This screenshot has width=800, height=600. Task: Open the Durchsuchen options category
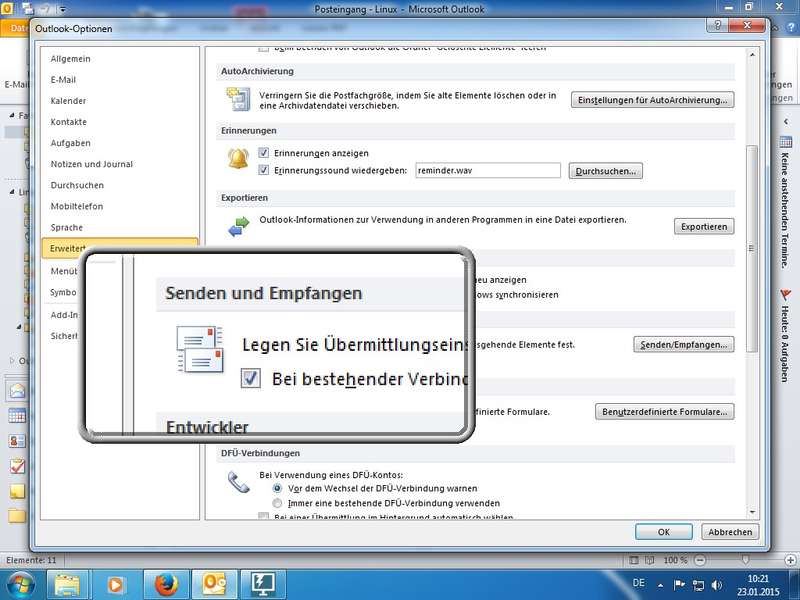(x=77, y=185)
